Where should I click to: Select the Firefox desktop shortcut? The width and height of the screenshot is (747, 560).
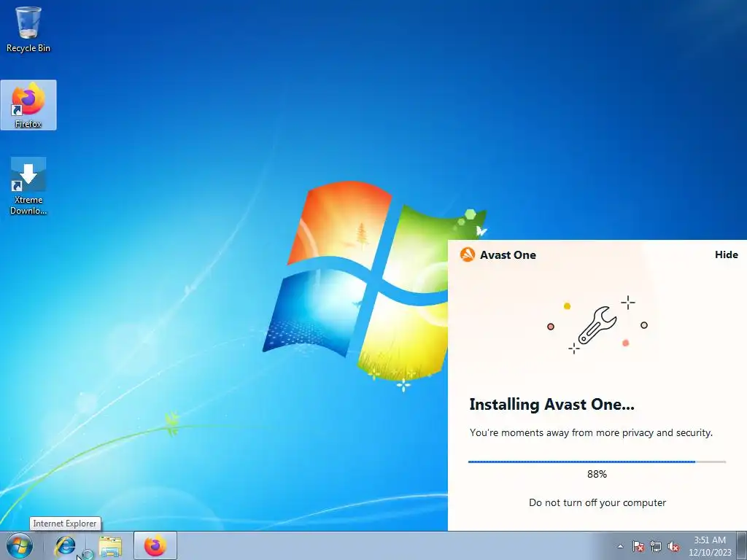tap(28, 105)
